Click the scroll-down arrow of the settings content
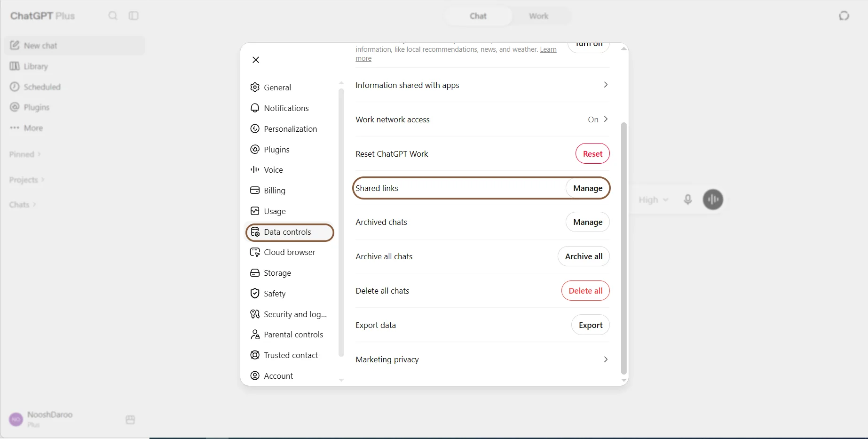The height and width of the screenshot is (439, 868). coord(624,380)
